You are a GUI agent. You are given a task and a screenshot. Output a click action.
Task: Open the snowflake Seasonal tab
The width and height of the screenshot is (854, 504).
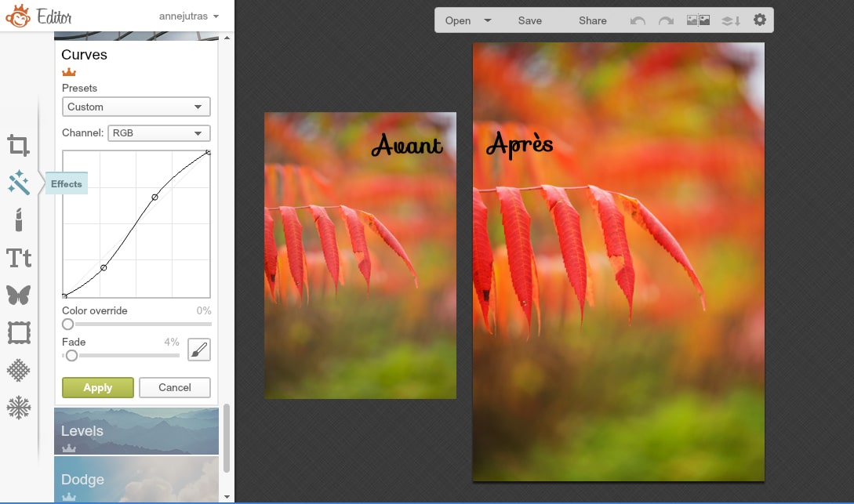(x=18, y=408)
